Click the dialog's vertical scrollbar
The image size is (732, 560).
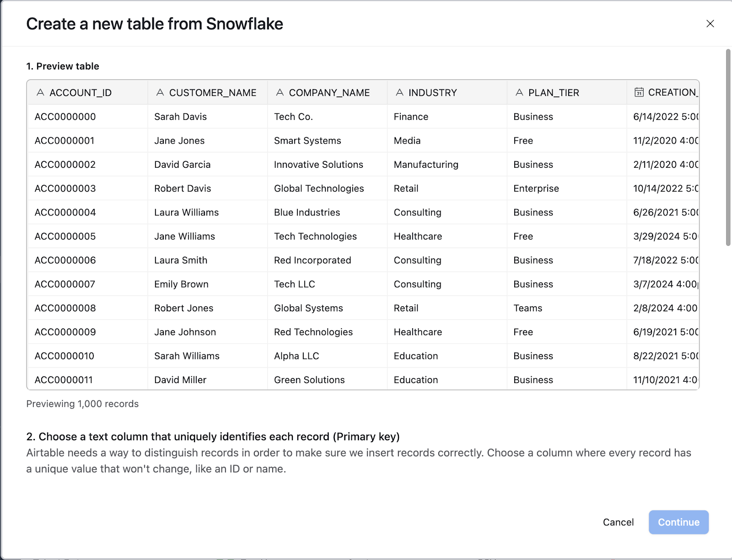(x=728, y=147)
